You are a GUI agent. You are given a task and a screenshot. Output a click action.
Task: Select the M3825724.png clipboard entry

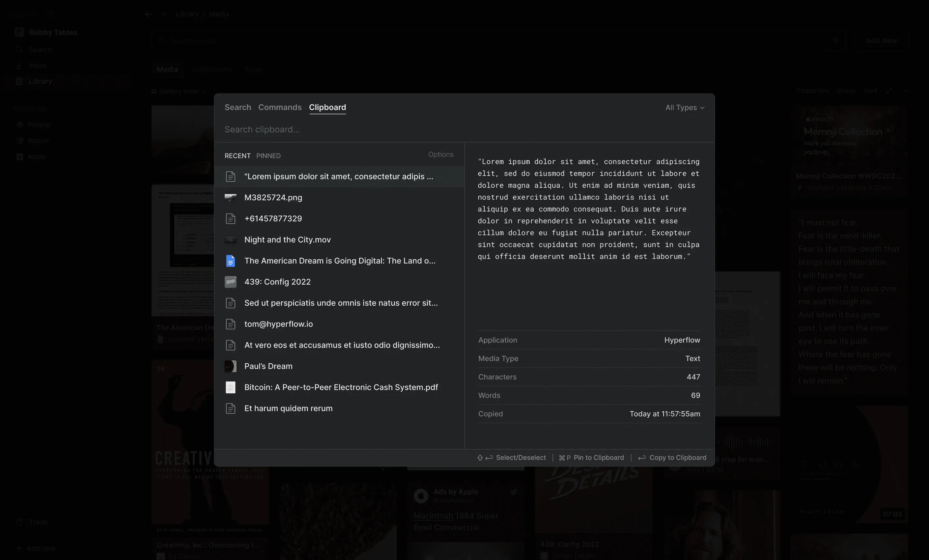pyautogui.click(x=339, y=198)
